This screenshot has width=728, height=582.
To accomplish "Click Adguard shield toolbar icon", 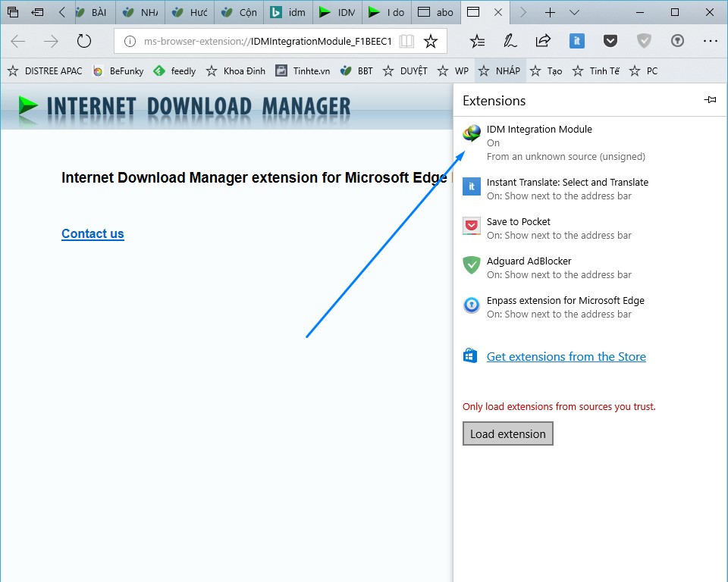I will (x=644, y=42).
